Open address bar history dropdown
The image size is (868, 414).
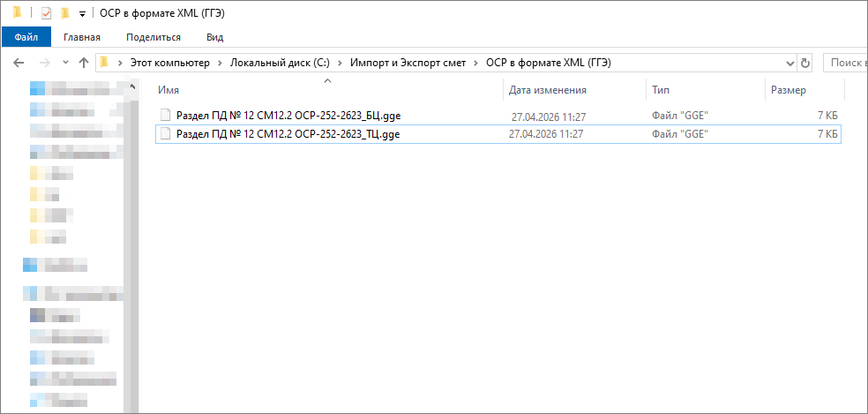790,64
